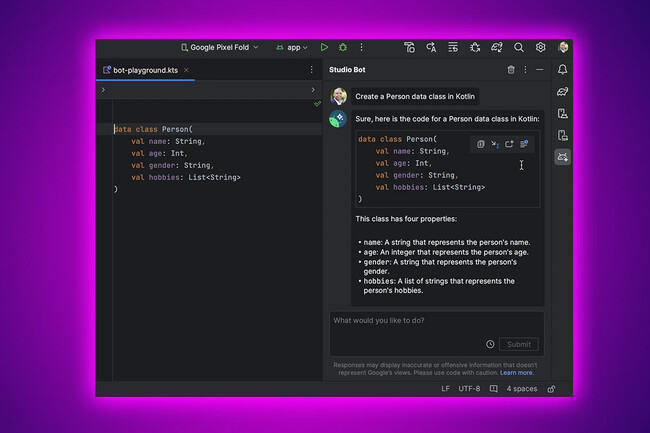Open the app run configuration dropdown
This screenshot has width=650, height=433.
(x=293, y=47)
